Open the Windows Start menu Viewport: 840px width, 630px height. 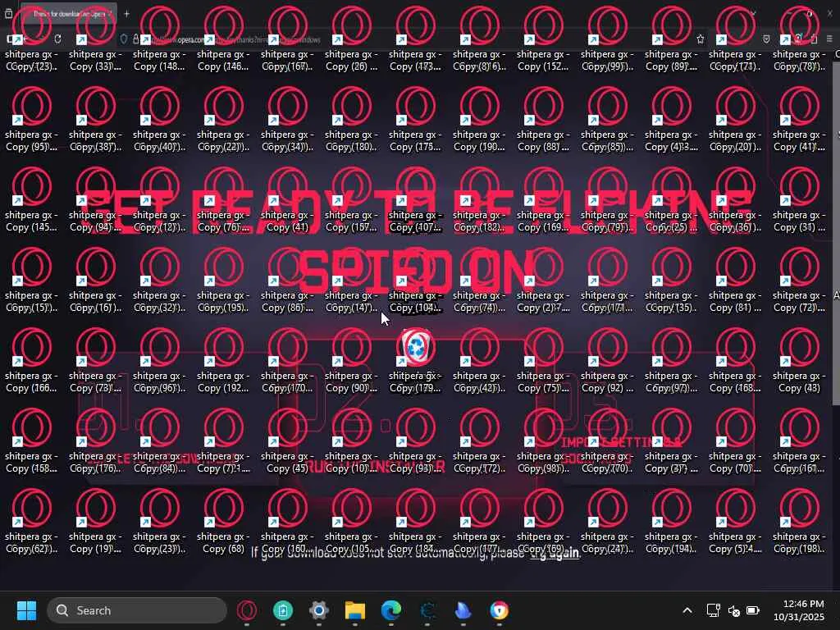click(26, 610)
